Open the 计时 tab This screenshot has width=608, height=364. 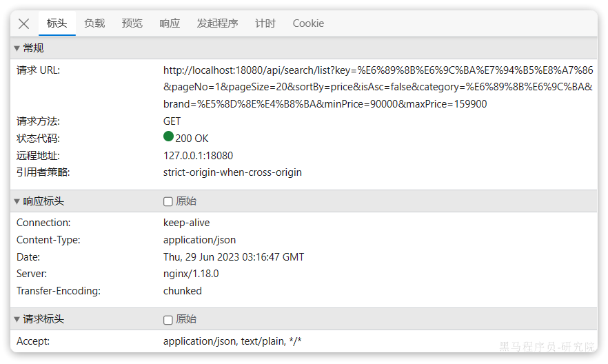pyautogui.click(x=265, y=23)
